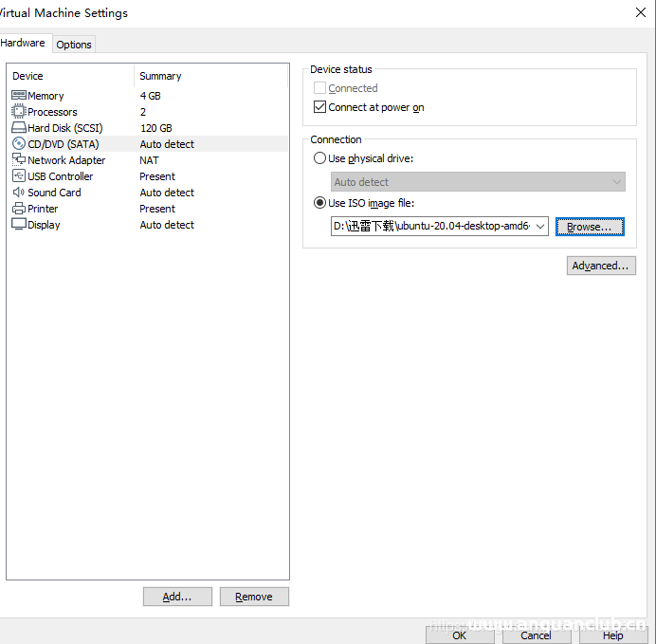Choose the Use physical drive option
This screenshot has width=656, height=644.
pos(320,158)
